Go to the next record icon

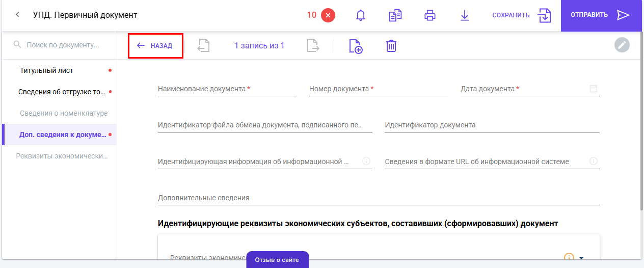pyautogui.click(x=313, y=46)
